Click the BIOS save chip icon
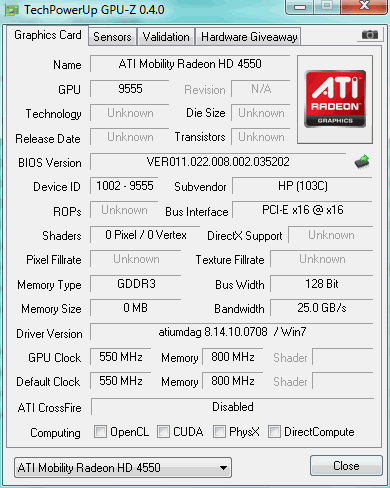This screenshot has height=488, width=390. (x=362, y=162)
